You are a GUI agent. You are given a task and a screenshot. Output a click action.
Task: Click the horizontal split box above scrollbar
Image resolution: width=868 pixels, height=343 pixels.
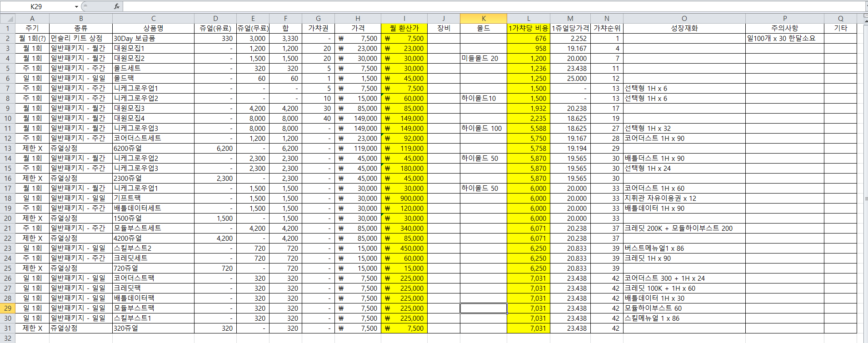[x=865, y=16]
